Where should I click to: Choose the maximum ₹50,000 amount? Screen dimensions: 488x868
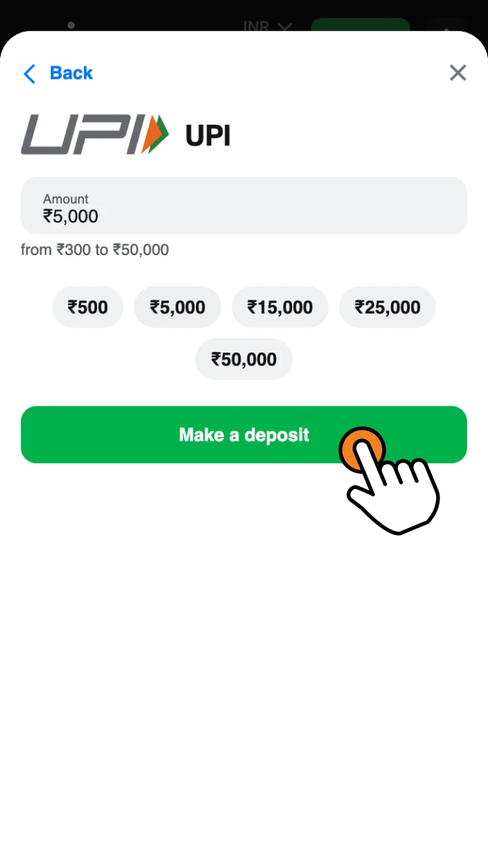(x=243, y=359)
